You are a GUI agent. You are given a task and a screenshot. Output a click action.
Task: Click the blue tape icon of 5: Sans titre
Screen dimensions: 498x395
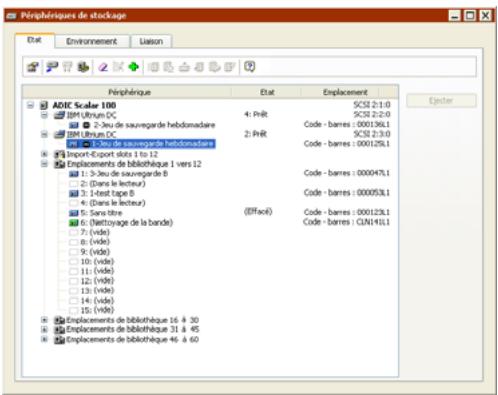(74, 213)
